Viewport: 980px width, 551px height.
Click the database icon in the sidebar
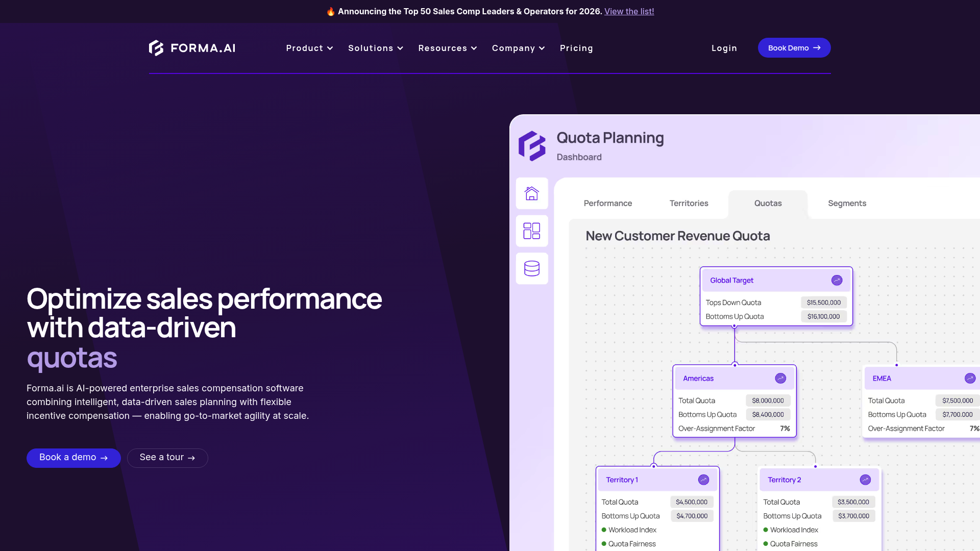tap(532, 268)
